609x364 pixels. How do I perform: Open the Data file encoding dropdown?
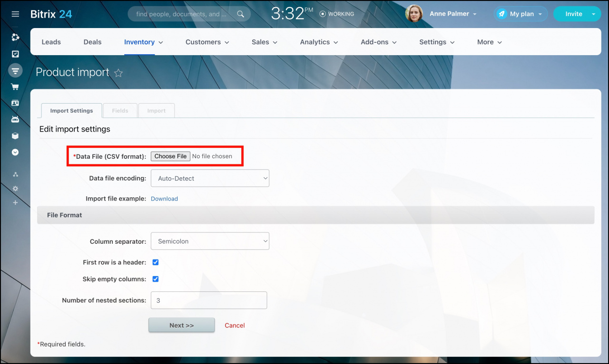[210, 178]
